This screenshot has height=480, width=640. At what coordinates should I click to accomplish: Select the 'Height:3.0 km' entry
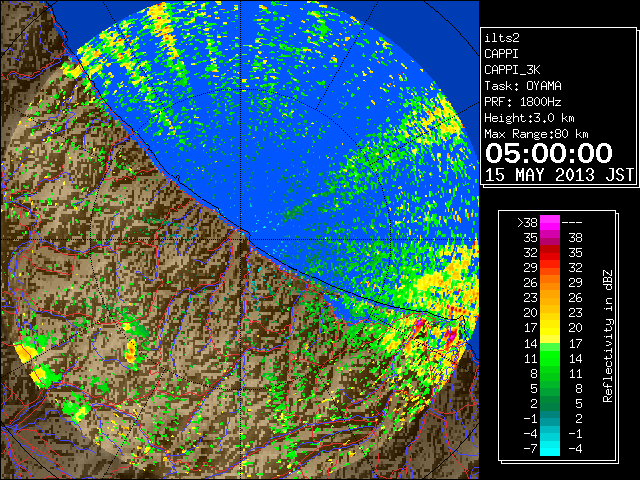click(529, 118)
